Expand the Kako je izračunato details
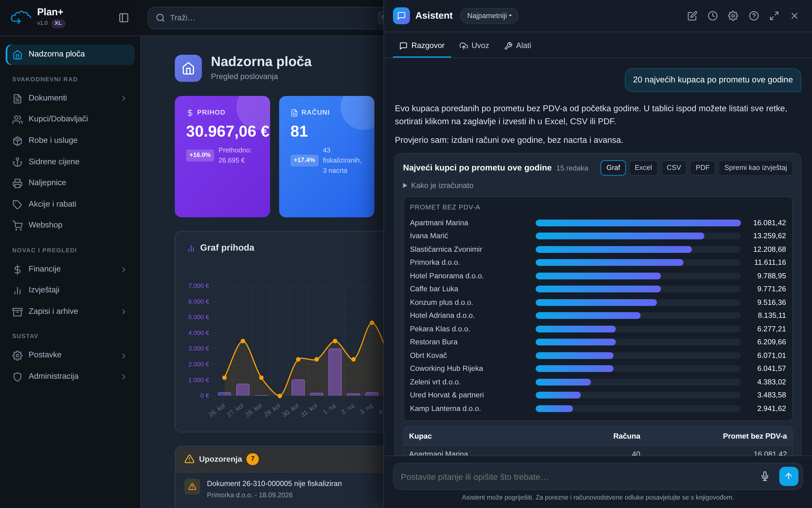Image resolution: width=812 pixels, height=508 pixels. [438, 185]
